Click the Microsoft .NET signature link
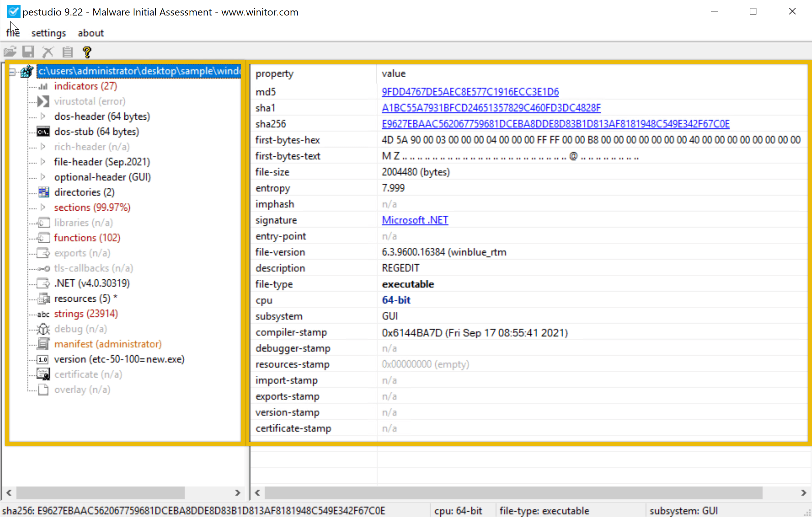Screen dimensions: 812x517 click(415, 220)
